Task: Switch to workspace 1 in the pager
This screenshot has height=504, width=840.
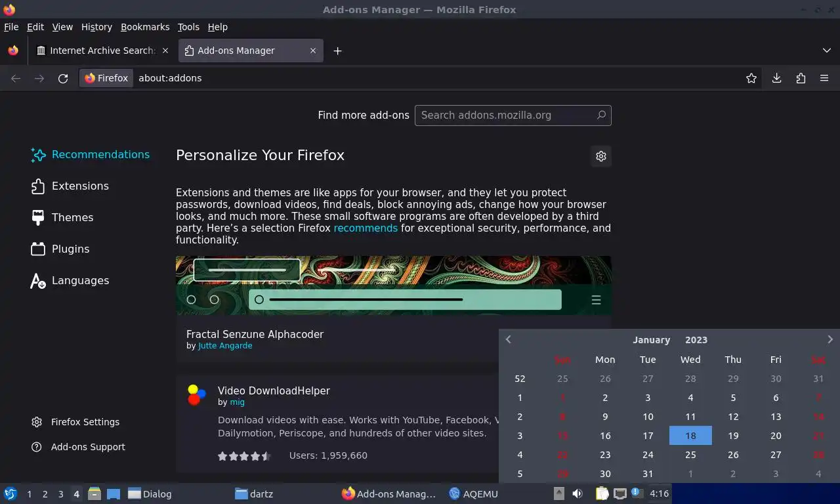Action: [x=30, y=494]
